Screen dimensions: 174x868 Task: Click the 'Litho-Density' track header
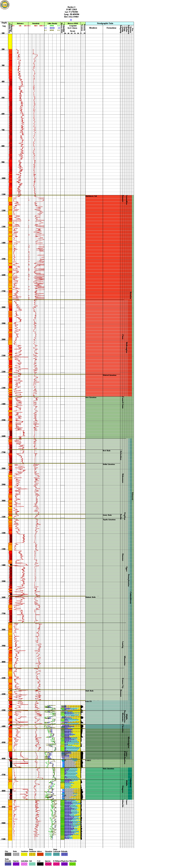click(52, 24)
